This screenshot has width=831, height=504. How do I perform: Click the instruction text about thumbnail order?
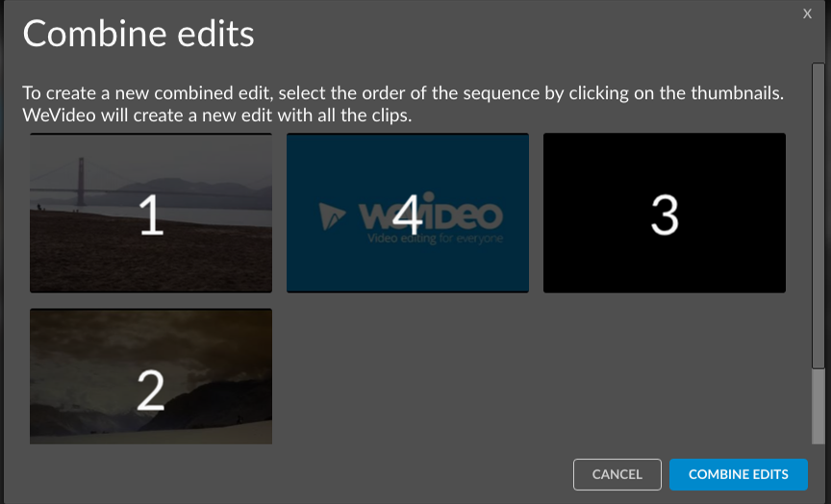point(404,94)
